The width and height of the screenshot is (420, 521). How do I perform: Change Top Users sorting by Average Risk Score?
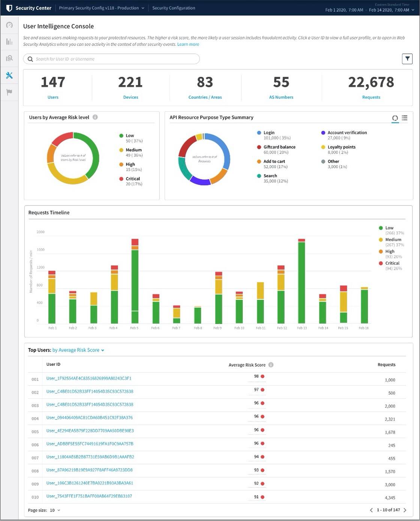pyautogui.click(x=78, y=350)
